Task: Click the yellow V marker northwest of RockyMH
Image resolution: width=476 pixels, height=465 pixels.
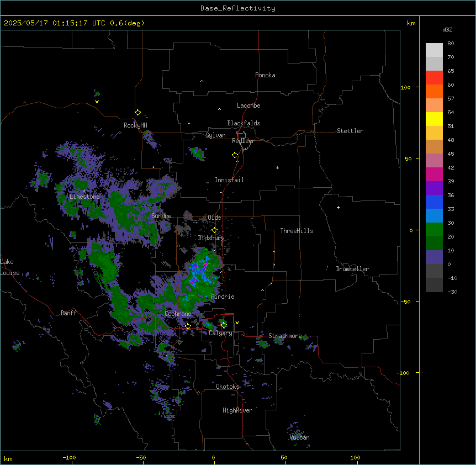Action: [x=97, y=102]
